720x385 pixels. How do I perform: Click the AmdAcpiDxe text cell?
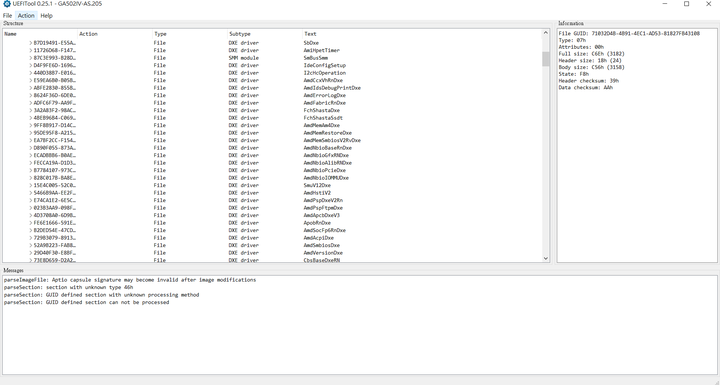[319, 238]
